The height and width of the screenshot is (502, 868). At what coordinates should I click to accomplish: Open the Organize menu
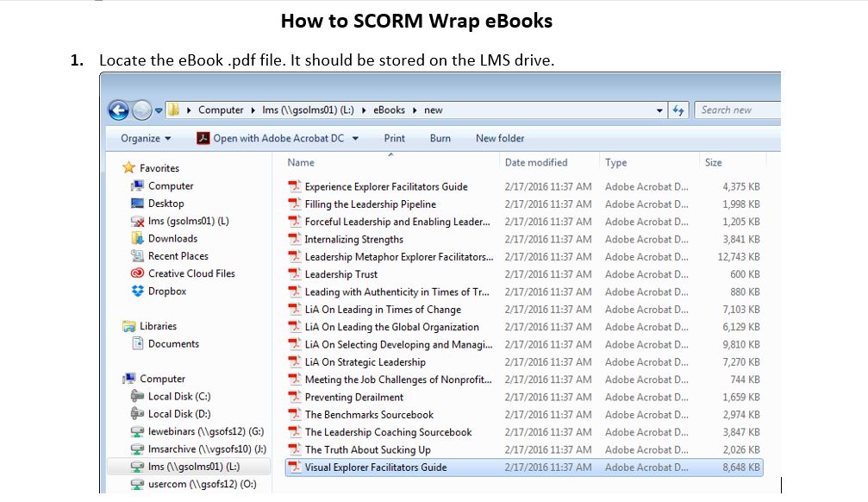click(146, 138)
